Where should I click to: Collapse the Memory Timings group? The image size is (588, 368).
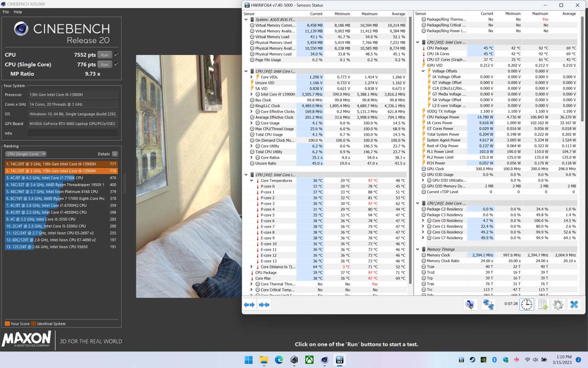418,249
